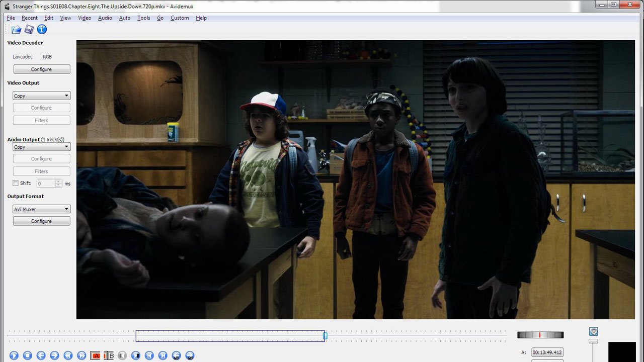Step back one frame
This screenshot has height=362, width=644.
tap(41, 355)
